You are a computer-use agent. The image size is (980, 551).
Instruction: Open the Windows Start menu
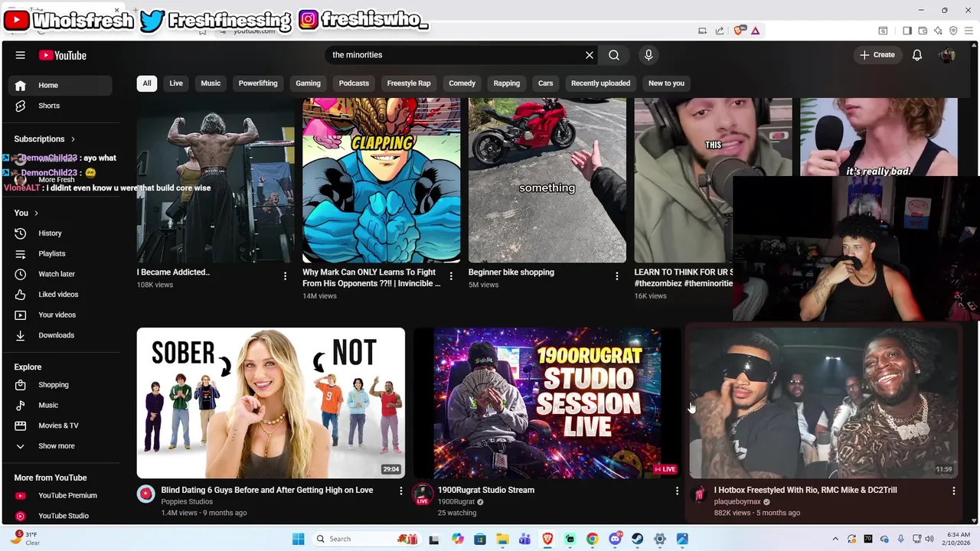[x=299, y=539]
